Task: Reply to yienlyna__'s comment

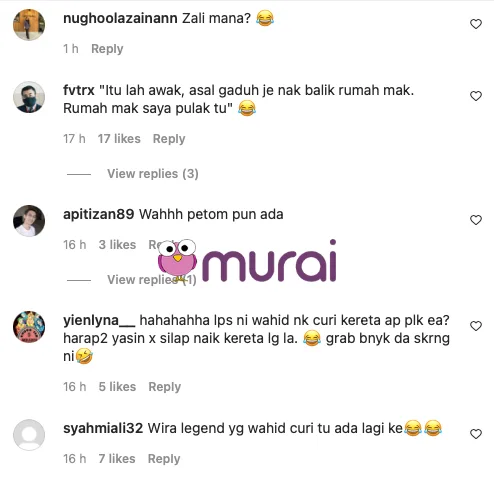Action: coord(165,387)
